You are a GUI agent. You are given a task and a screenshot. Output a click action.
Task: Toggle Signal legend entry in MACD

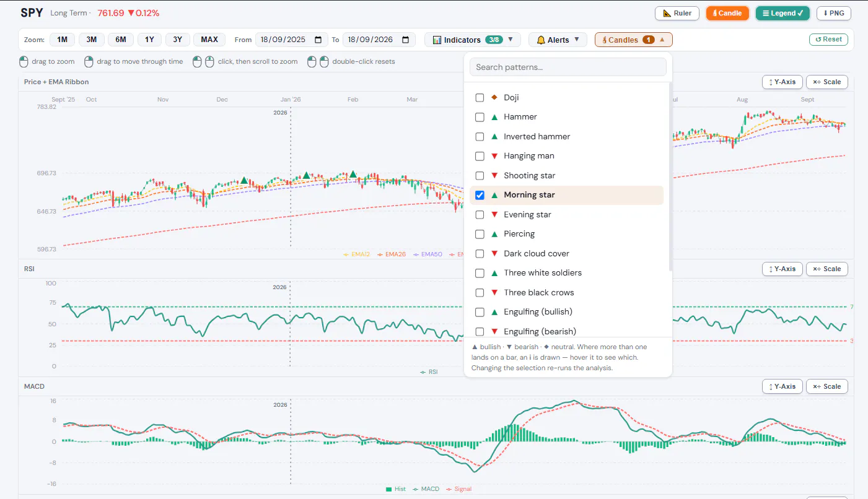[458, 489]
